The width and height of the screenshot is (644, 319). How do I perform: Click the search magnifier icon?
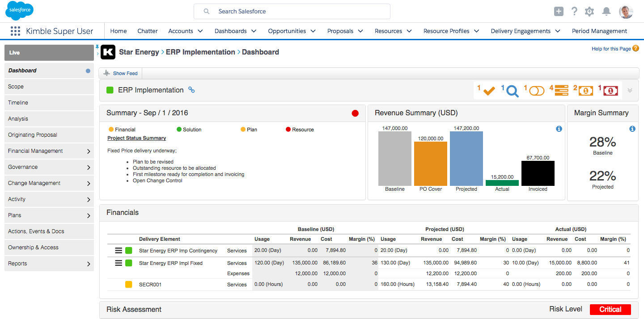point(207,12)
